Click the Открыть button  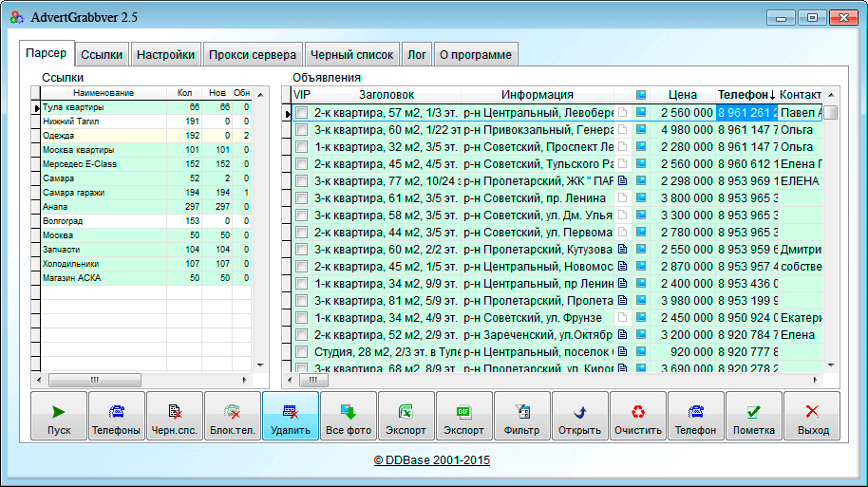click(x=579, y=416)
